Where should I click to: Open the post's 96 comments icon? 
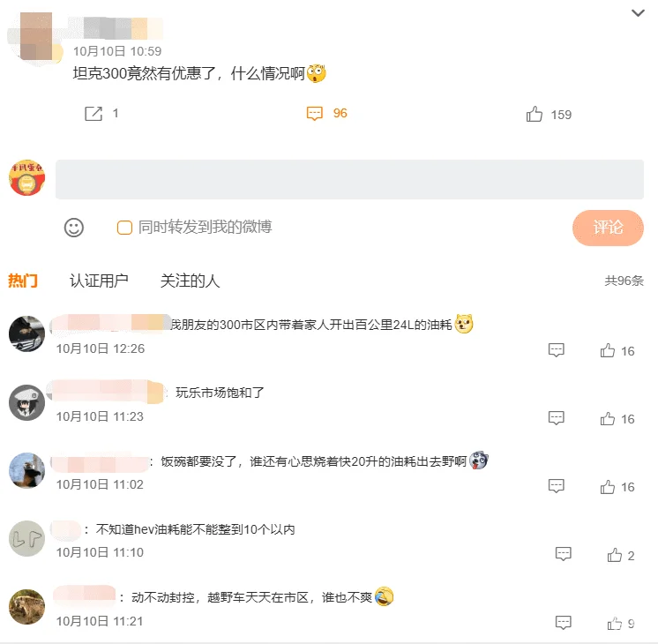[x=315, y=113]
